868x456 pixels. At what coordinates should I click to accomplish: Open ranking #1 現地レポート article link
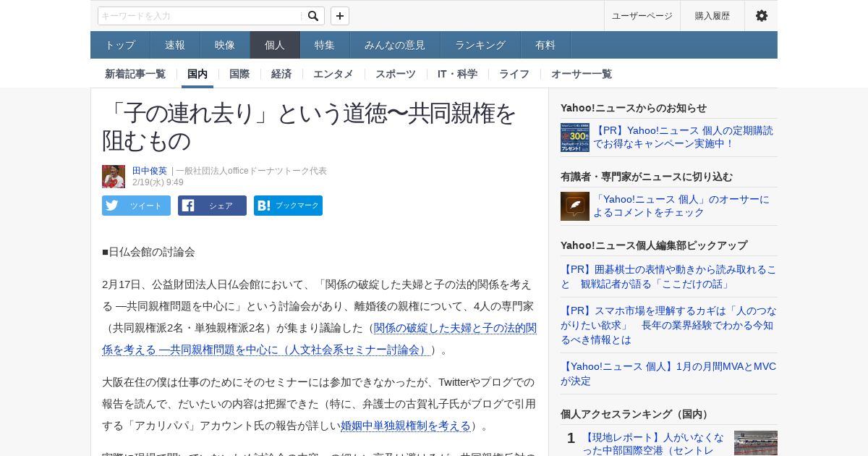coord(652,443)
